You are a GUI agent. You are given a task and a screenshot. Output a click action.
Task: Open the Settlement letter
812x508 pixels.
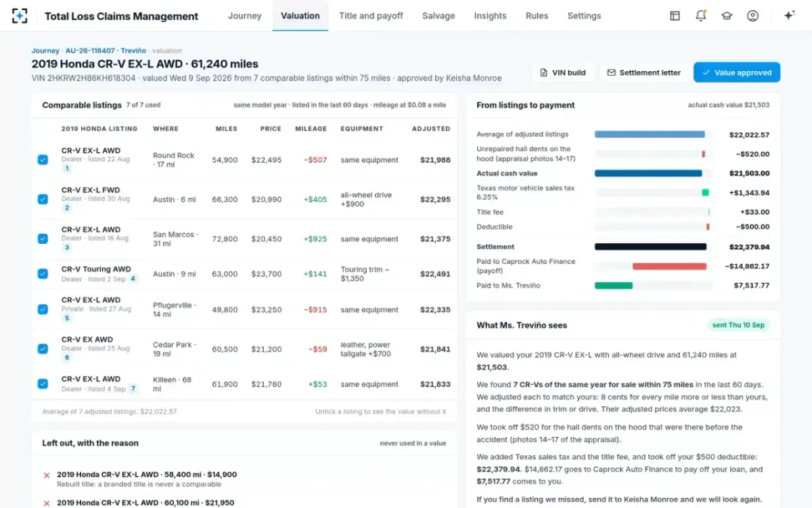tap(644, 72)
